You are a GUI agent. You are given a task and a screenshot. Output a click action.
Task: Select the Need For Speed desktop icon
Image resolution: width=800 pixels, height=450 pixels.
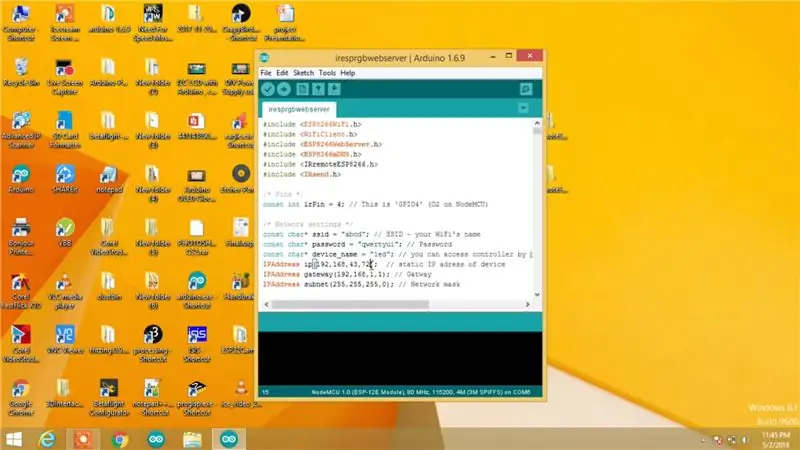click(x=153, y=22)
